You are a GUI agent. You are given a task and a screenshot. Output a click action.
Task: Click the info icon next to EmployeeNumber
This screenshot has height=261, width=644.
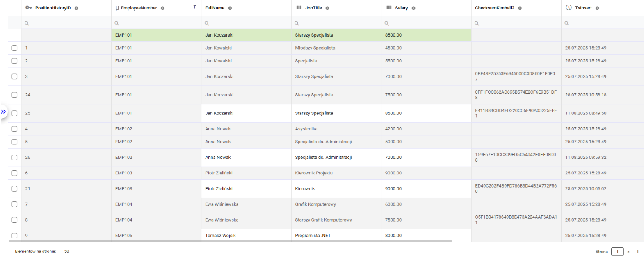coord(162,8)
